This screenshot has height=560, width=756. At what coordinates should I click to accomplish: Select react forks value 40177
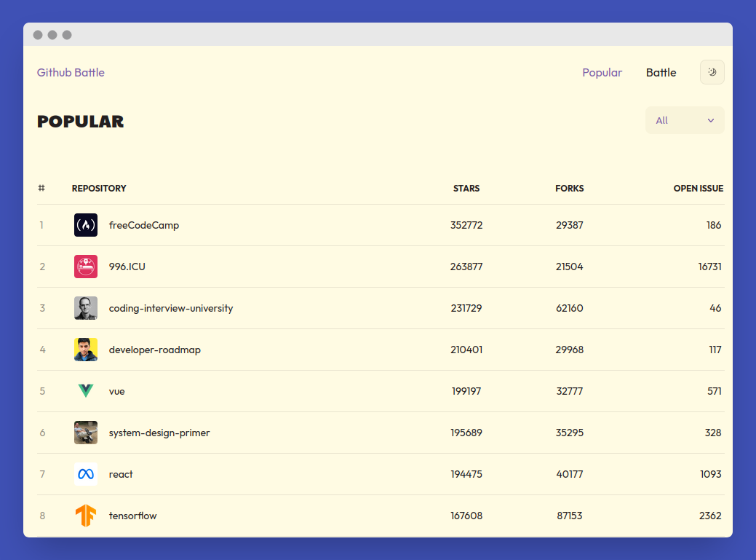(x=570, y=474)
